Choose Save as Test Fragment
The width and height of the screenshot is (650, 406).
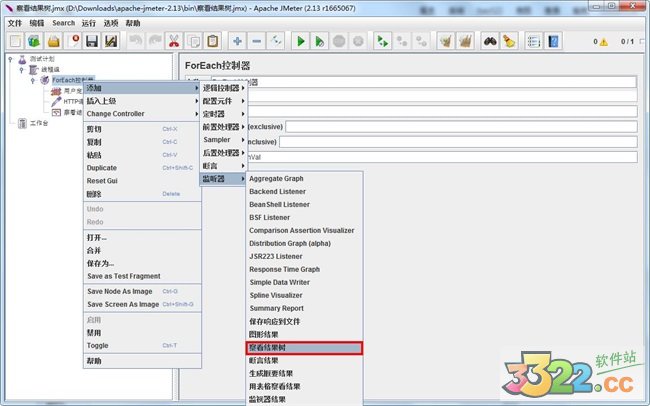(x=142, y=276)
